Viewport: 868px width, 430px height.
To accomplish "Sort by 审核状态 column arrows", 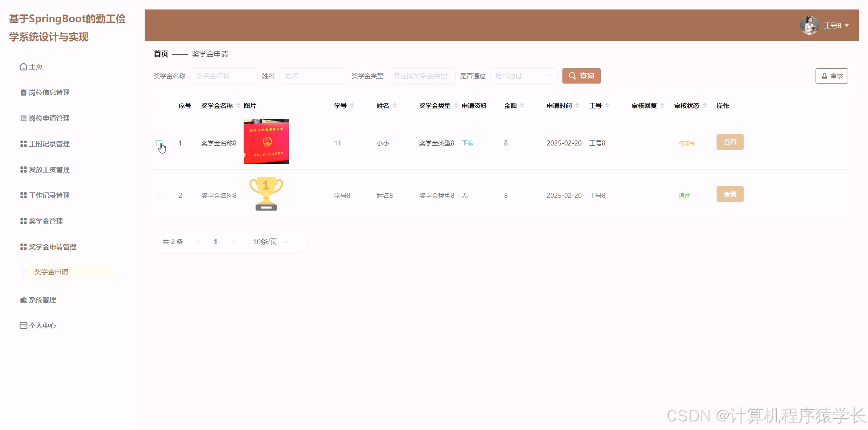I will (705, 106).
